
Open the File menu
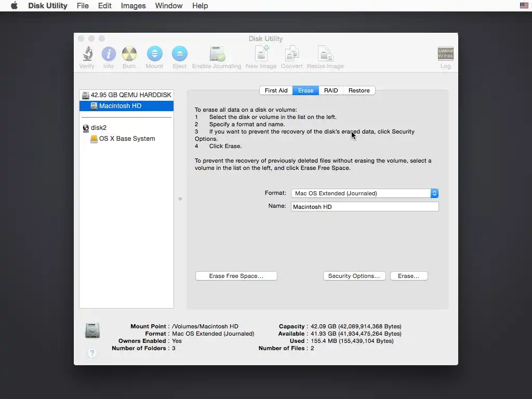[x=83, y=5]
